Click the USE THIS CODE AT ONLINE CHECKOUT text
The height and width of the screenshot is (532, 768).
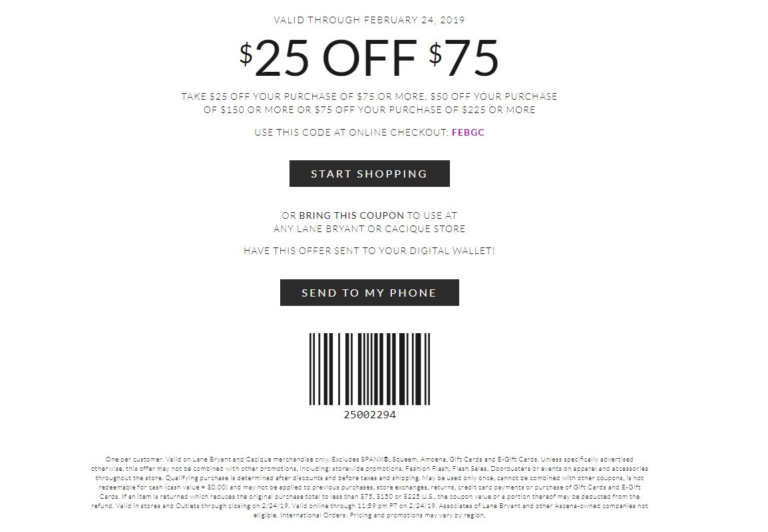351,132
